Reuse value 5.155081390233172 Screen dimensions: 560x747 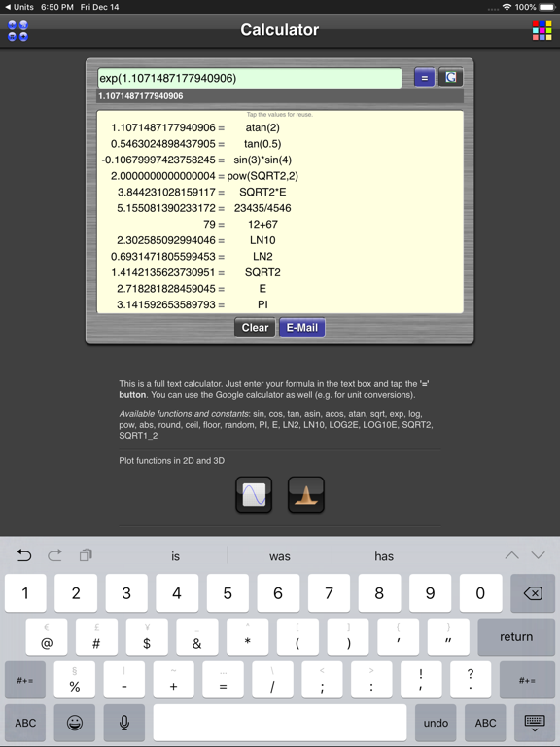(166, 208)
